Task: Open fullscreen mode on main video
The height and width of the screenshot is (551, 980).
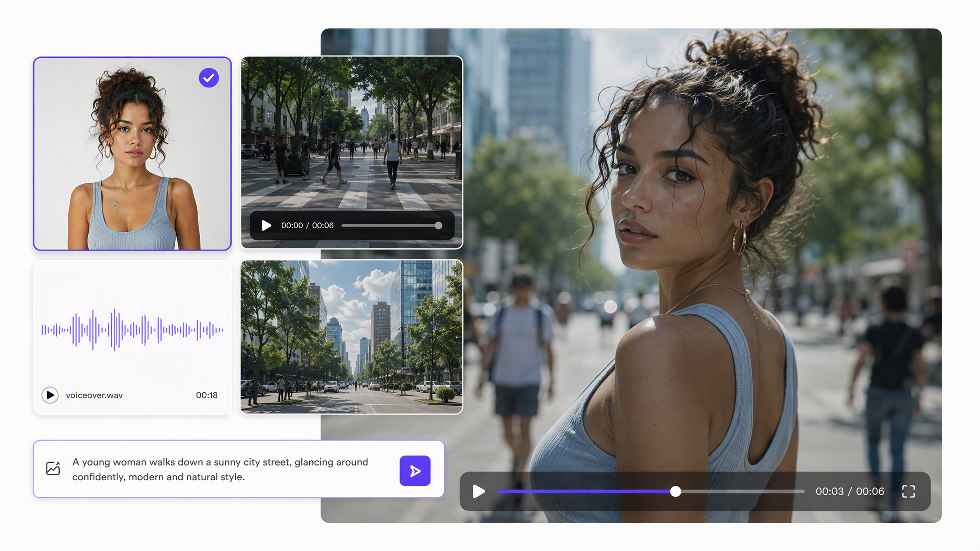Action: click(x=909, y=491)
